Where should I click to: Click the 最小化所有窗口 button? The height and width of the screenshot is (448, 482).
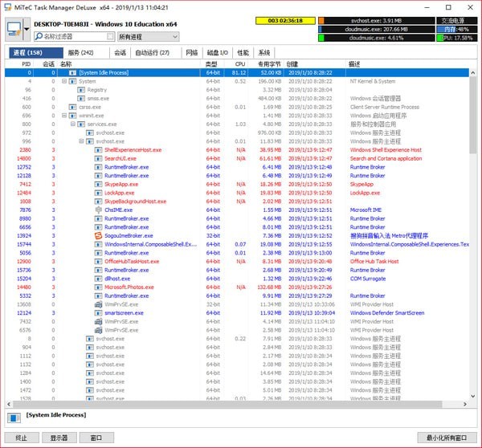coord(447,438)
